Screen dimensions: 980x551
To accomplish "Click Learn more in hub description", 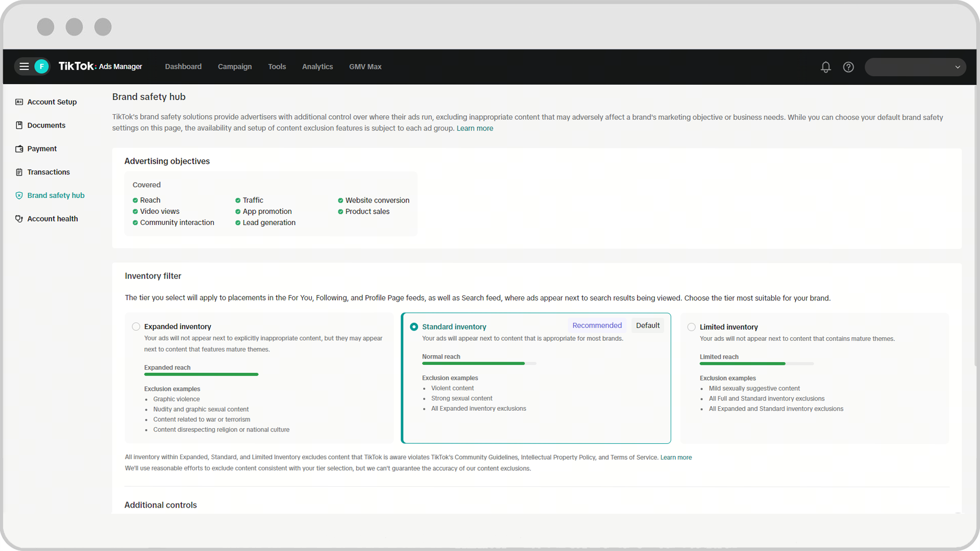I will click(474, 129).
